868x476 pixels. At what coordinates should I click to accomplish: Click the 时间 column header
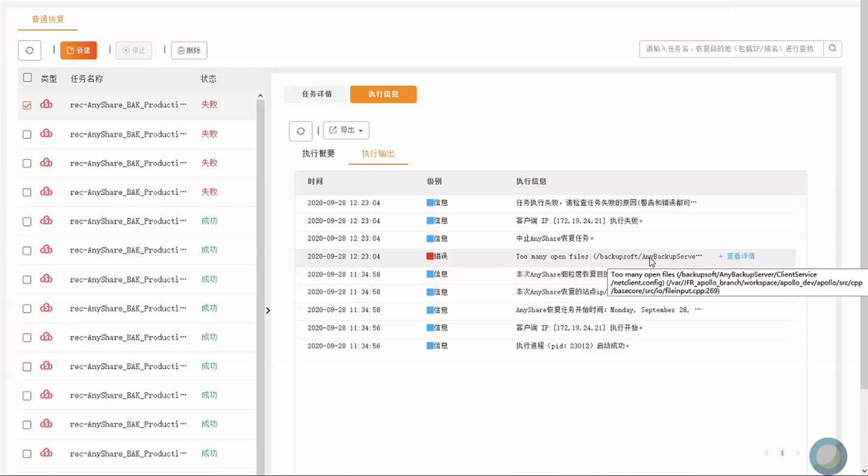[316, 182]
